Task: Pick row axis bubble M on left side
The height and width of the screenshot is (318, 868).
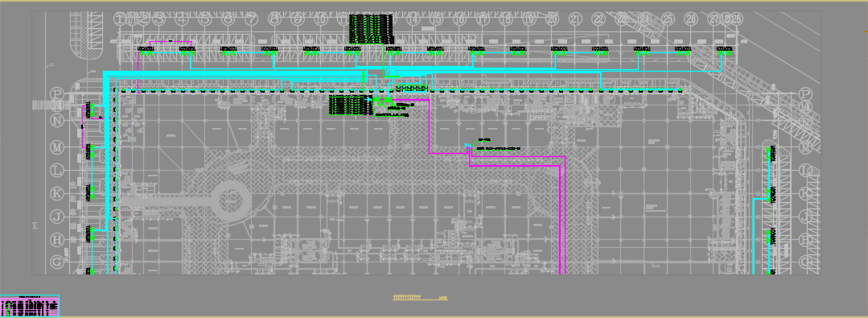Action: 57,147
